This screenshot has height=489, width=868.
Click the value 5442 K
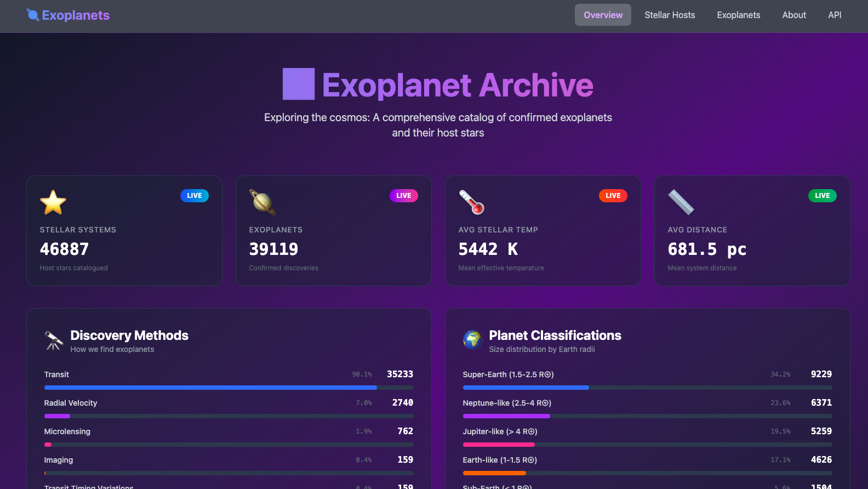pos(488,249)
